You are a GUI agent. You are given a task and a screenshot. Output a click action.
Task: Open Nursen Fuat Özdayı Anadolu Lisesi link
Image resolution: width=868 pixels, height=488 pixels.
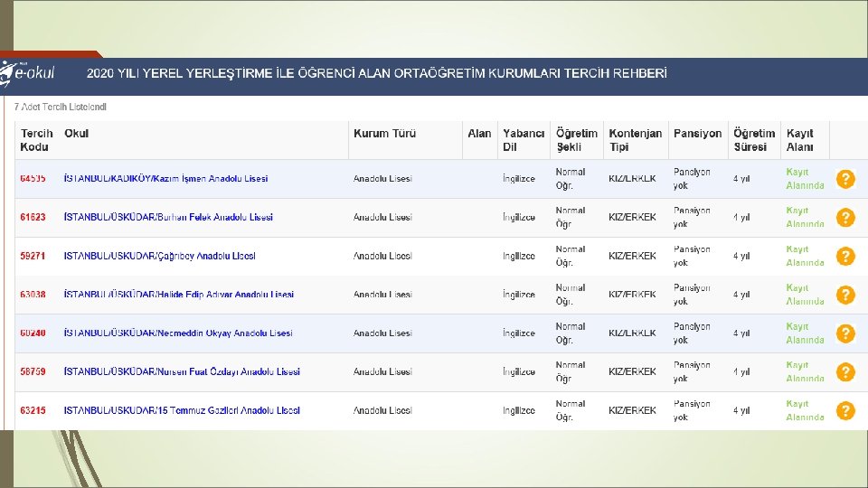[182, 371]
